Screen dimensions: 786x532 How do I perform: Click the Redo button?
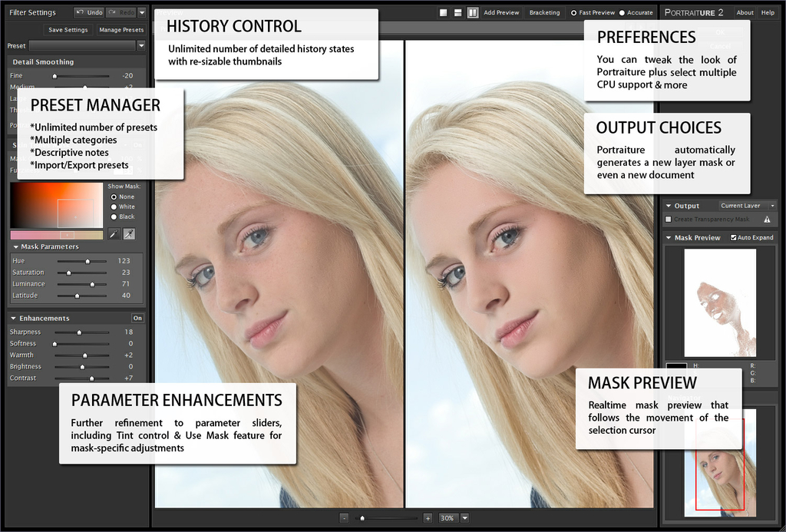pos(121,12)
